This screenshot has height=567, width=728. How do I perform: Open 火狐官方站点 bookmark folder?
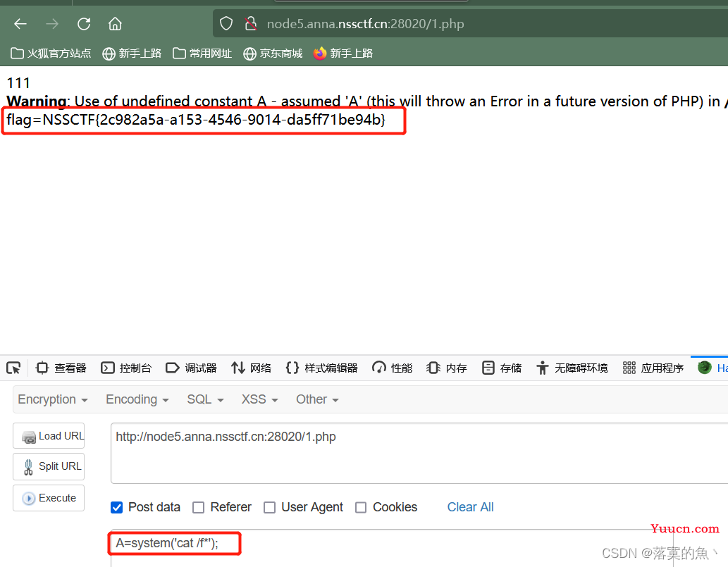pyautogui.click(x=51, y=54)
